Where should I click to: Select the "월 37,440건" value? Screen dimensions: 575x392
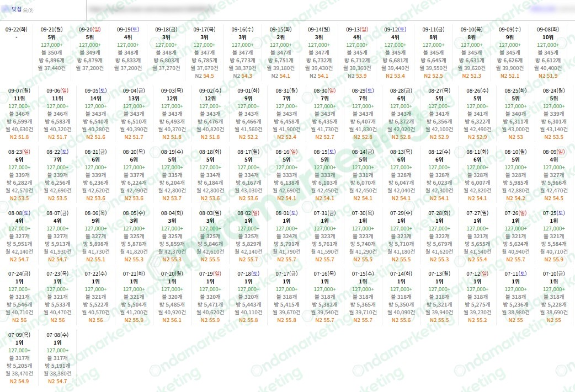coord(52,68)
